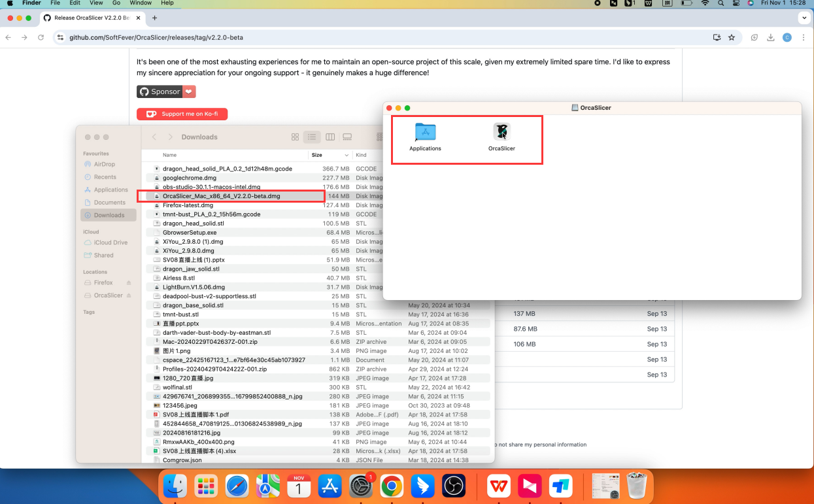Switch the Downloads window to gallery view
Image resolution: width=814 pixels, height=504 pixels.
tap(347, 137)
